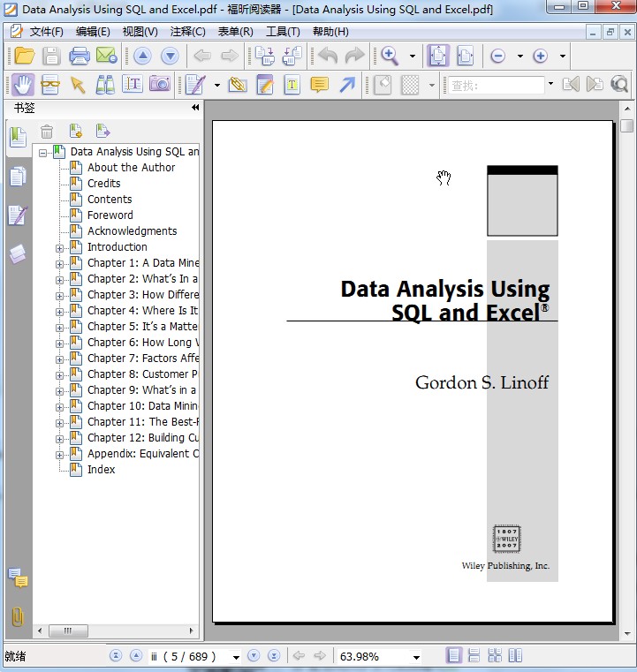Viewport: 637px width, 672px height.
Task: Open the Foreword bookmark
Action: point(110,215)
